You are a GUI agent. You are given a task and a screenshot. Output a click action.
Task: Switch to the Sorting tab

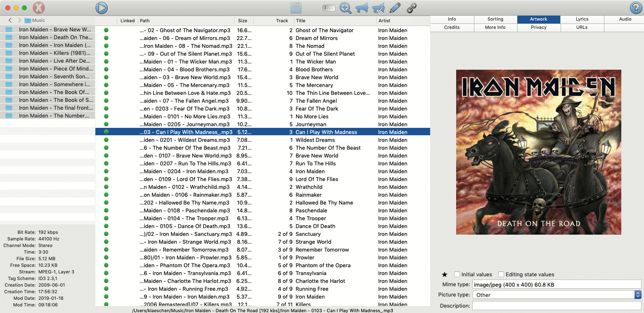(x=495, y=19)
